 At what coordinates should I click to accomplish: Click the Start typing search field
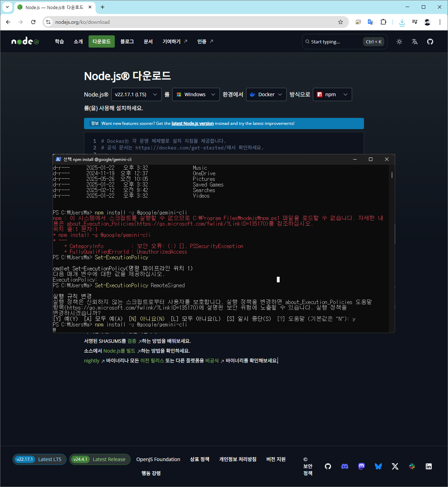click(x=332, y=42)
